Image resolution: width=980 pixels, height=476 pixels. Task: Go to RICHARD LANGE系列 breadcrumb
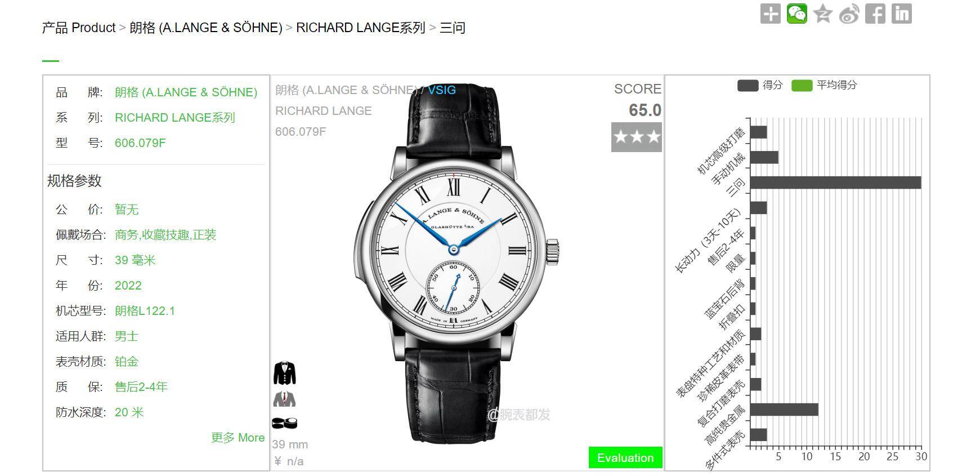[x=360, y=28]
